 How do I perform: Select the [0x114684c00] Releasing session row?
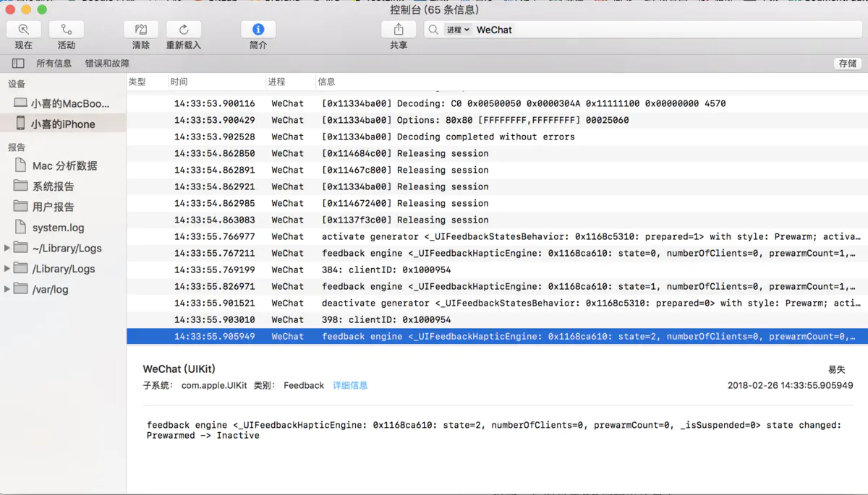coord(497,153)
